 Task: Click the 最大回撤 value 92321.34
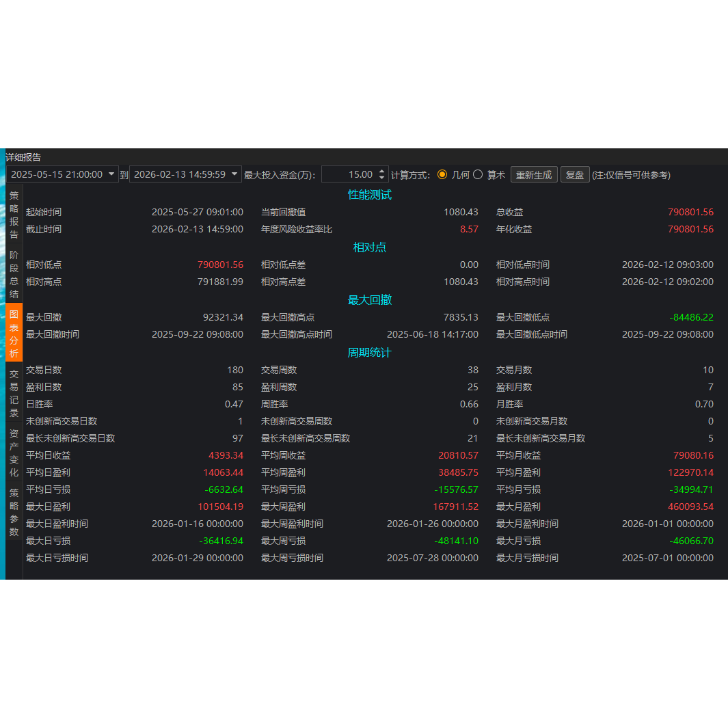[x=223, y=318]
